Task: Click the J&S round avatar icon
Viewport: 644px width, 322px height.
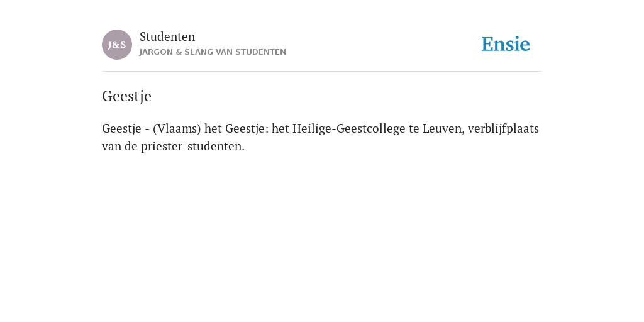Action: [117, 45]
